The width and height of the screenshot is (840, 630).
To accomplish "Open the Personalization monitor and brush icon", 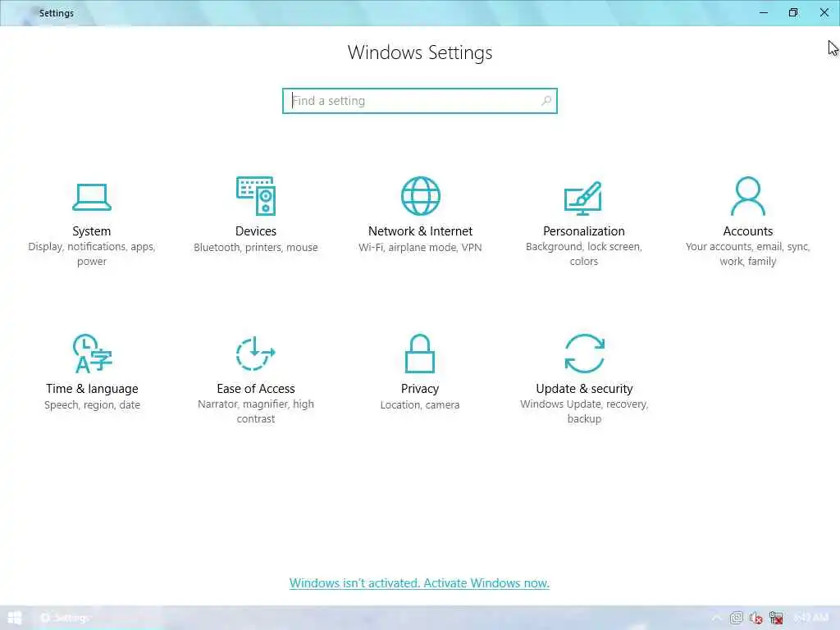I will (x=583, y=199).
